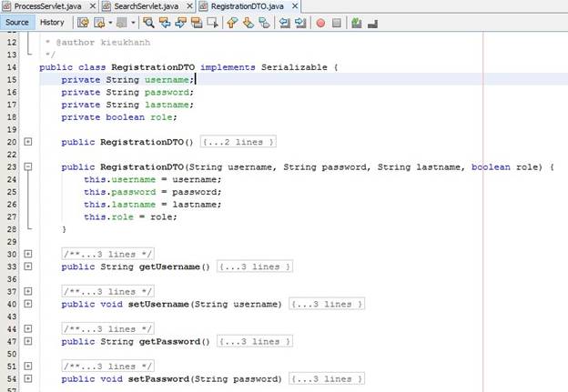Image resolution: width=568 pixels, height=392 pixels.
Task: Click the 'username' field on line 15
Action: [x=167, y=80]
